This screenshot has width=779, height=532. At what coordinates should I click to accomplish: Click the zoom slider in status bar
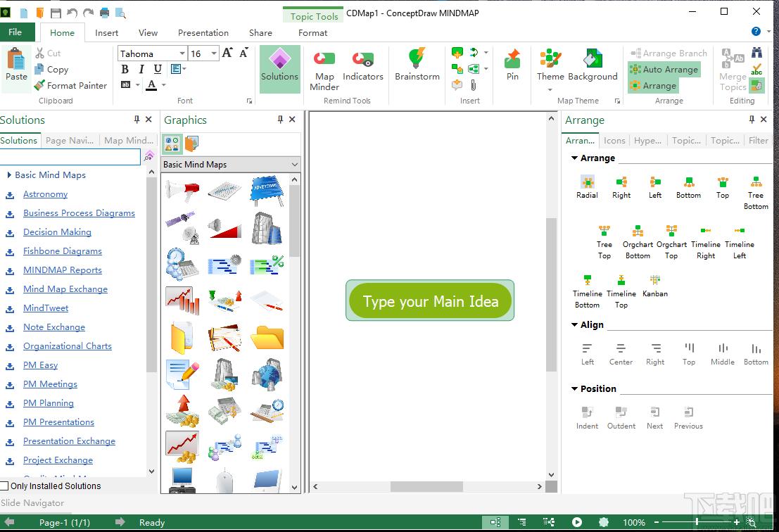(697, 522)
